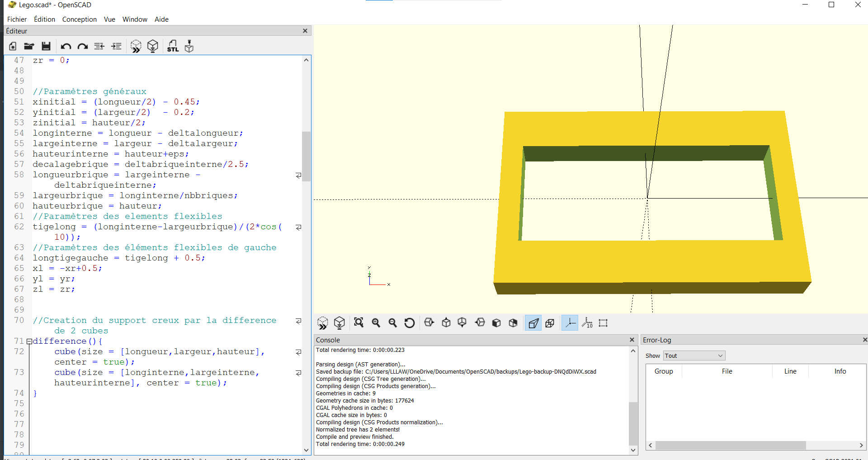Toggle Show Edges button
Viewport: 868px width, 460px height.
coord(603,323)
